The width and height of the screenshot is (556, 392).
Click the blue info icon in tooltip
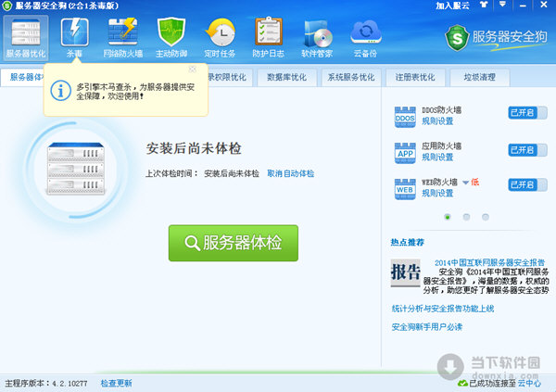60,91
